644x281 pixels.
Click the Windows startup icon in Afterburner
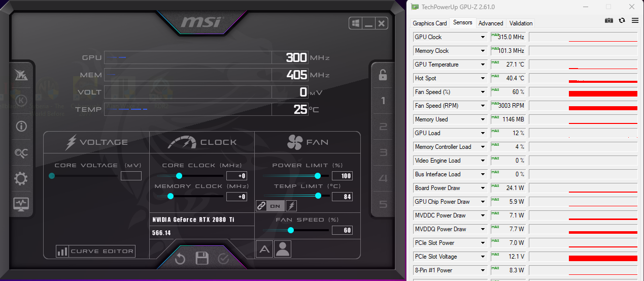pyautogui.click(x=355, y=23)
